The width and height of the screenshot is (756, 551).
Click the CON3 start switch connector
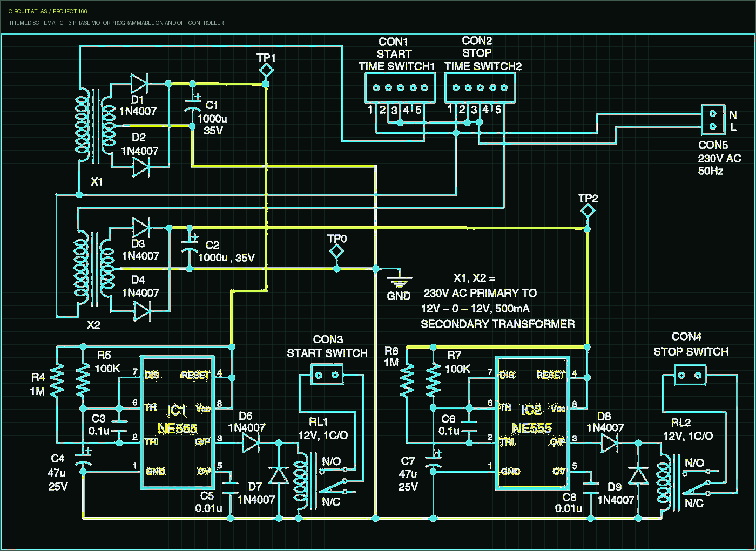(x=327, y=375)
